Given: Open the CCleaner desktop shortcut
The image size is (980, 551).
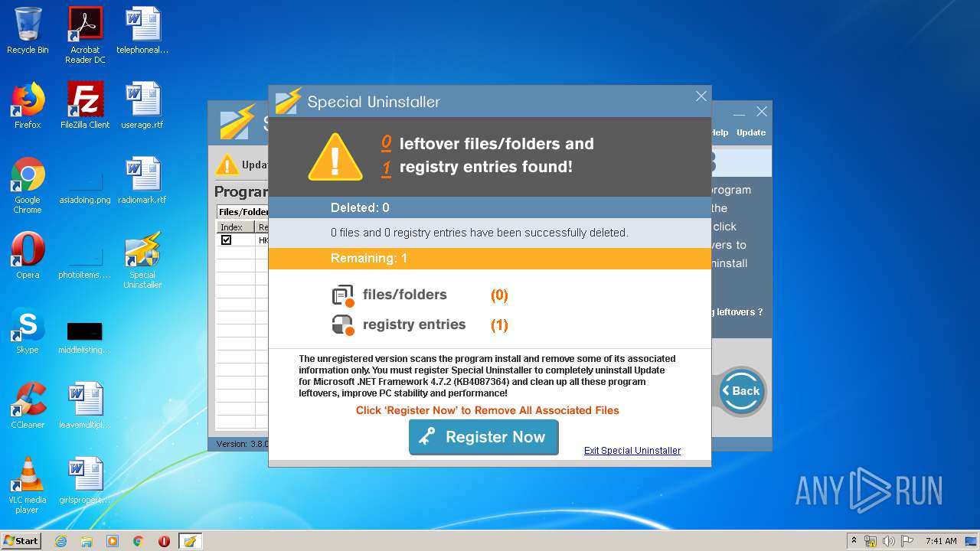Looking at the screenshot, I should pyautogui.click(x=28, y=405).
